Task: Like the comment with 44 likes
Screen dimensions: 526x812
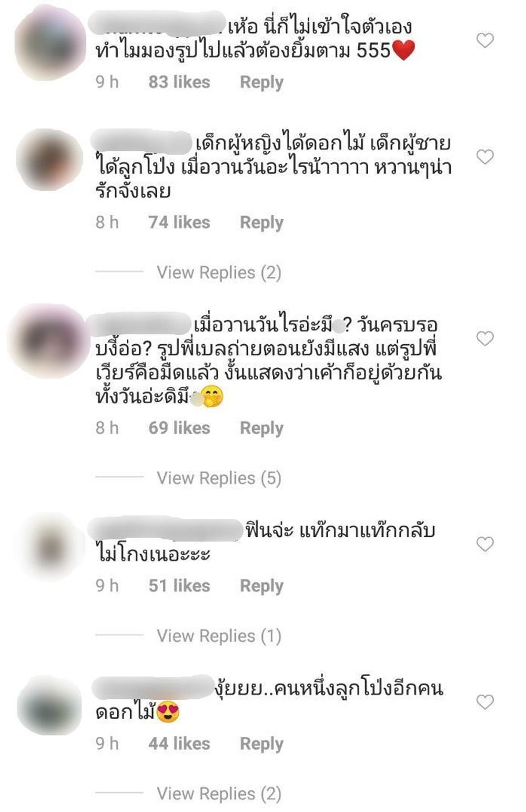Action: tap(485, 701)
